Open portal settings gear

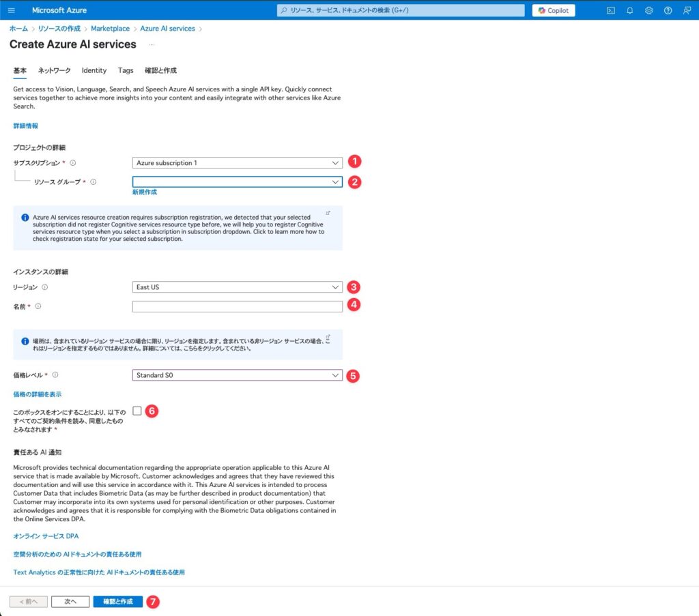(x=649, y=10)
